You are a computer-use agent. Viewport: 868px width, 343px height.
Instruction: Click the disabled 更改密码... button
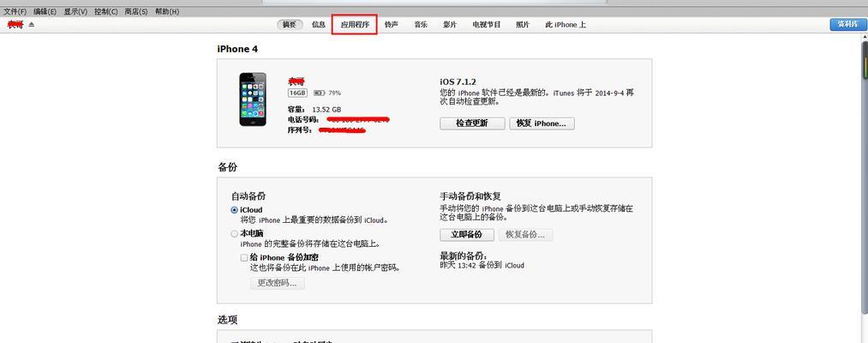[x=278, y=283]
